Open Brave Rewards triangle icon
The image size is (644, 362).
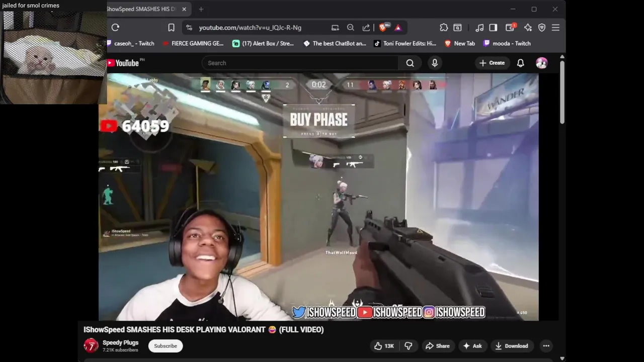click(x=398, y=28)
